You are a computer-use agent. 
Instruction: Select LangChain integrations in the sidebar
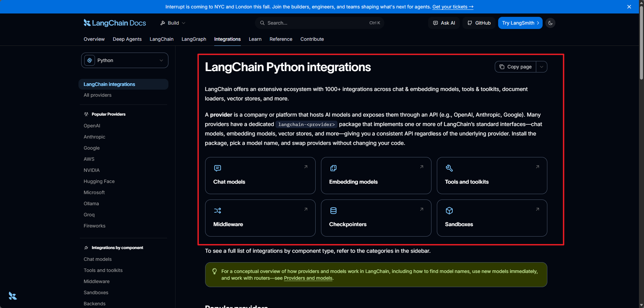[123, 84]
